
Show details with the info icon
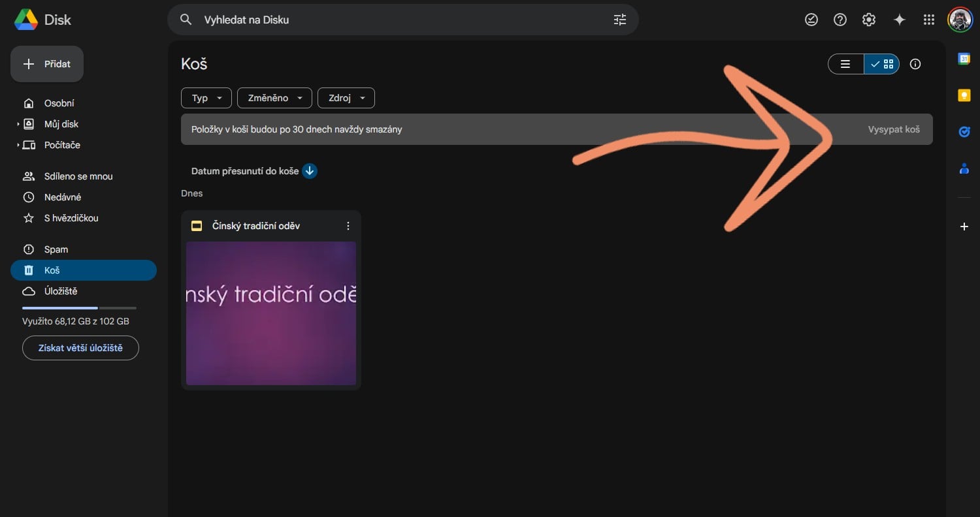point(915,64)
